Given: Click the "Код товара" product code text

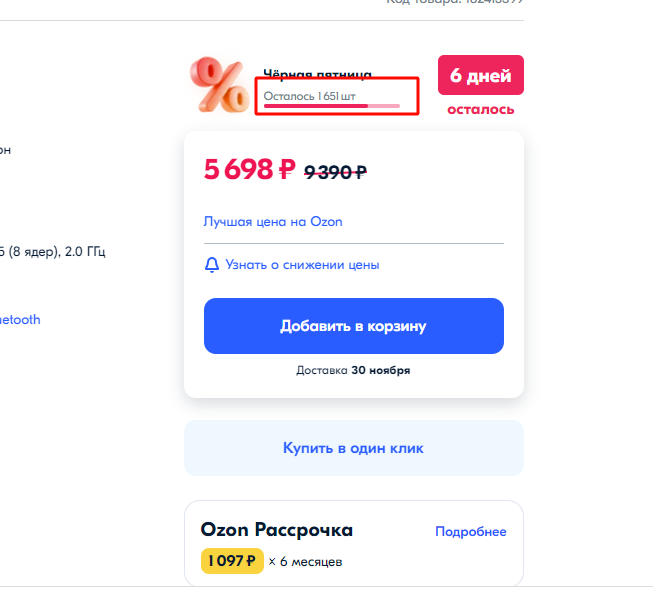Looking at the screenshot, I should click(x=455, y=2).
